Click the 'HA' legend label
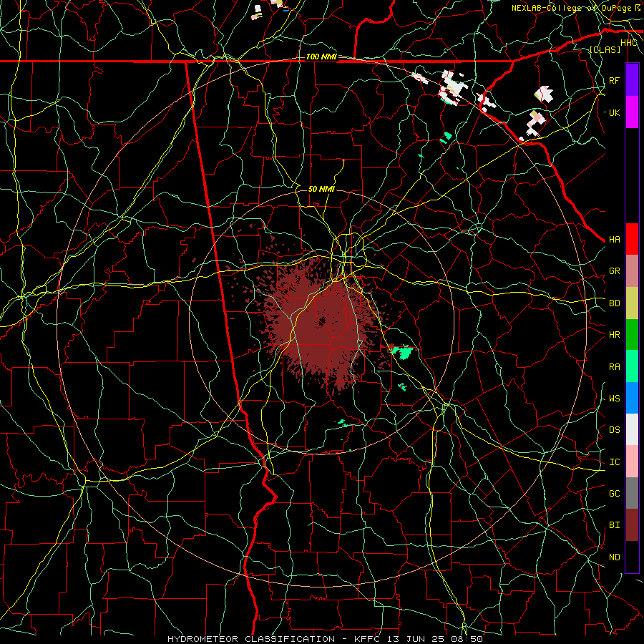644x644 pixels. click(614, 240)
